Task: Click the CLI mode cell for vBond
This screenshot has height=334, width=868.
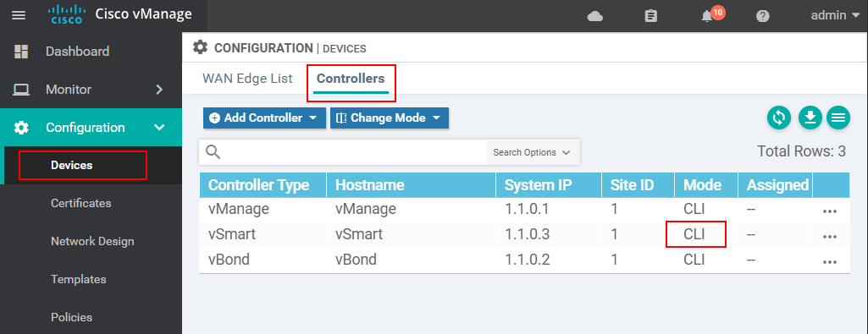Action: click(x=694, y=260)
